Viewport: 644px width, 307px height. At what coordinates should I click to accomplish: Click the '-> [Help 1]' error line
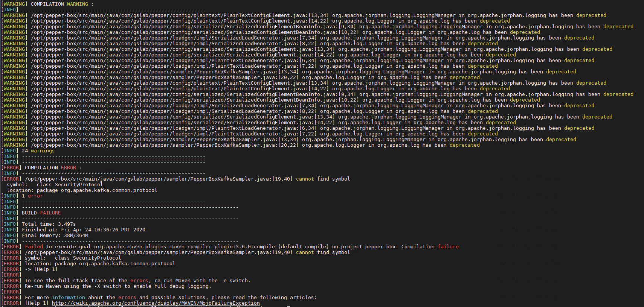(x=29, y=269)
